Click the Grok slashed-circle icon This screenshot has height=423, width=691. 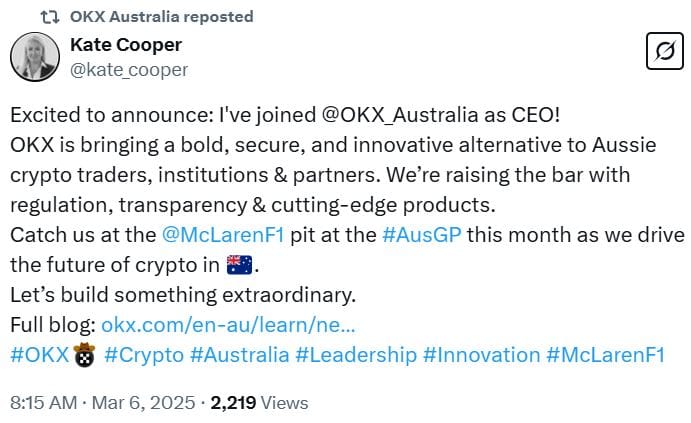(659, 51)
